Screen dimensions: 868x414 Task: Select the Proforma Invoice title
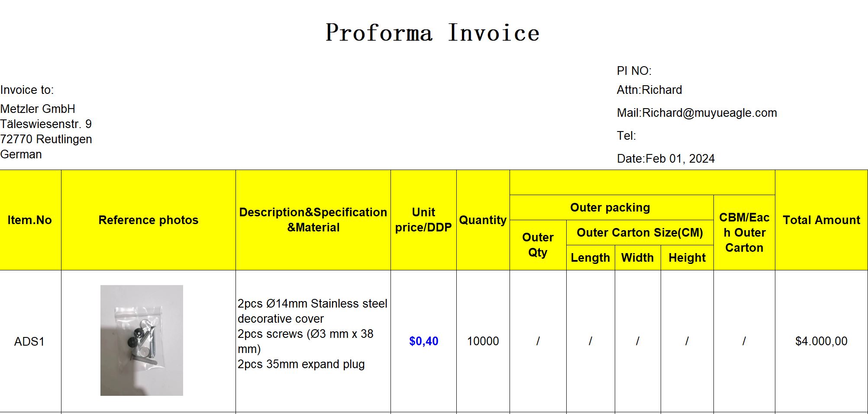coord(432,33)
